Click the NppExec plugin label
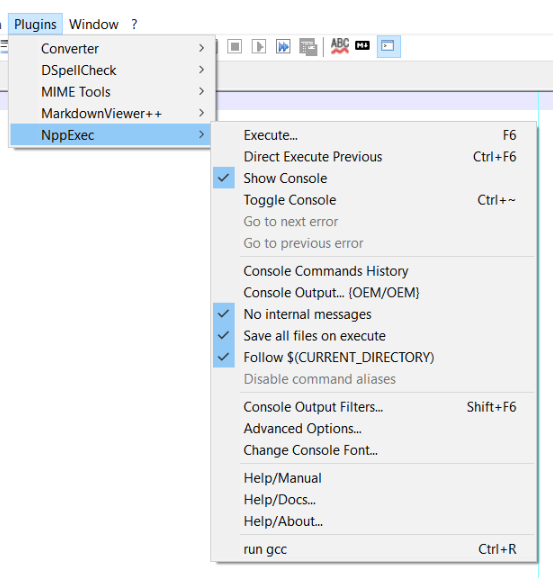Image resolution: width=553 pixels, height=578 pixels. 68,135
